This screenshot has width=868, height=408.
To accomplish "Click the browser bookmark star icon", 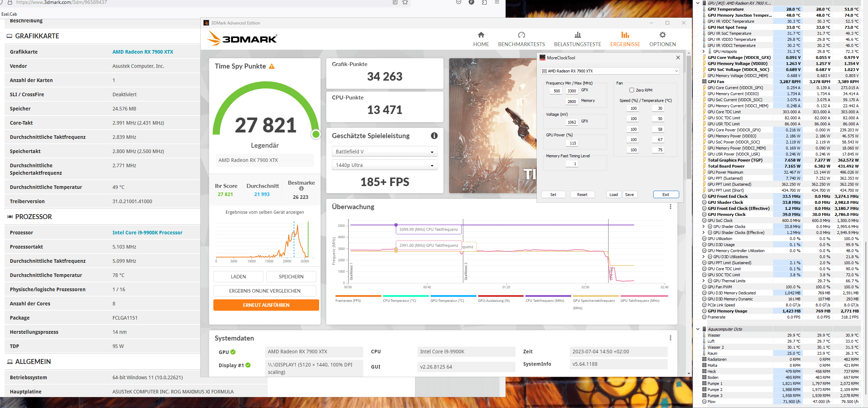I will (x=405, y=2).
